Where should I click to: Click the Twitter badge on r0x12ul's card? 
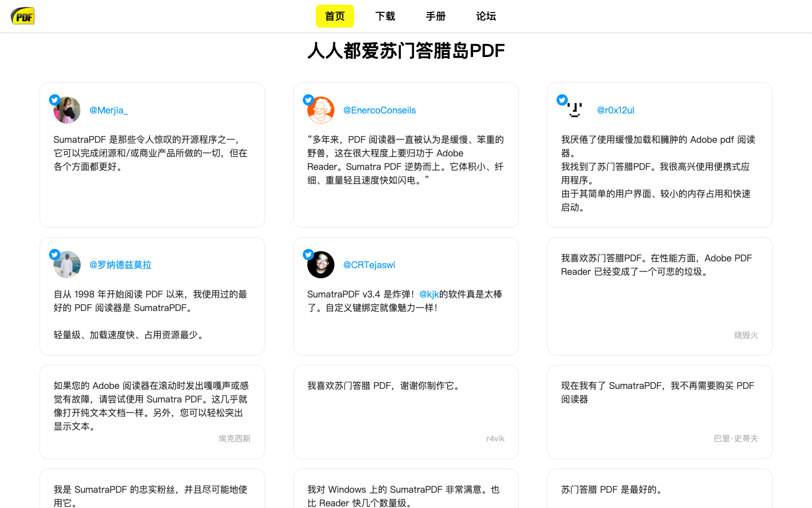point(562,100)
